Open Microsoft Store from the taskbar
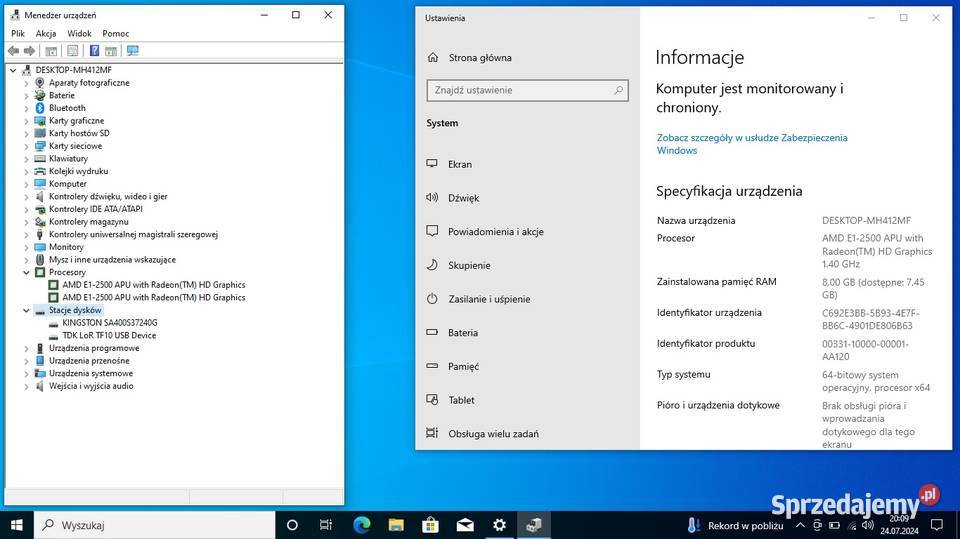This screenshot has height=539, width=960. tap(430, 525)
